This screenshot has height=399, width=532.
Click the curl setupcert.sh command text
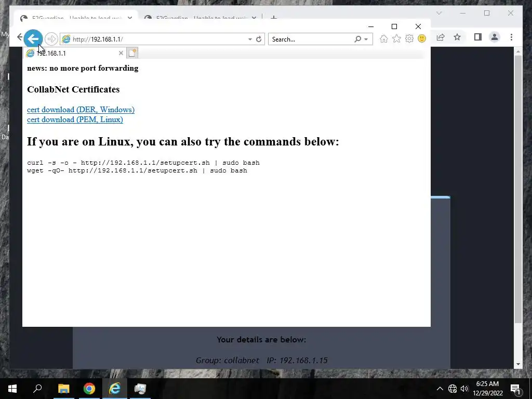click(x=143, y=163)
